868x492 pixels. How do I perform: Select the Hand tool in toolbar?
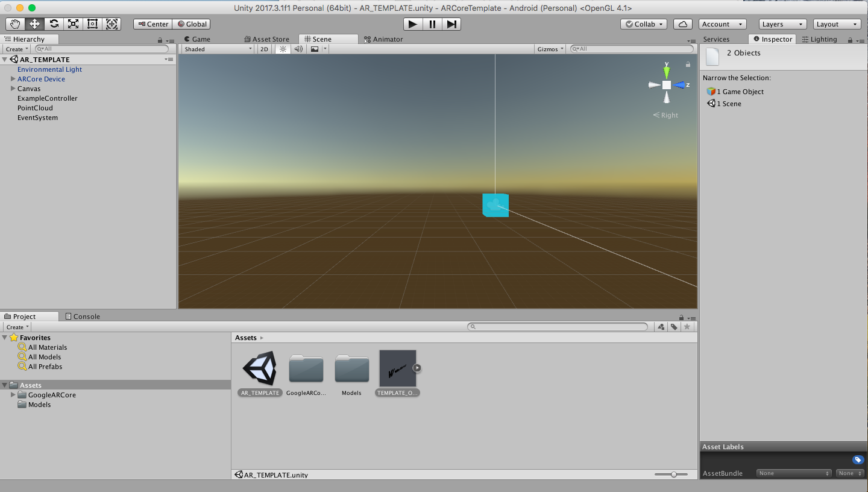tap(15, 24)
